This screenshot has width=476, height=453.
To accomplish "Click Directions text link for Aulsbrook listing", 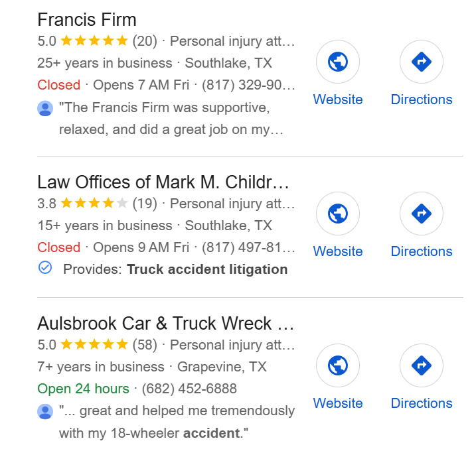I will [421, 403].
